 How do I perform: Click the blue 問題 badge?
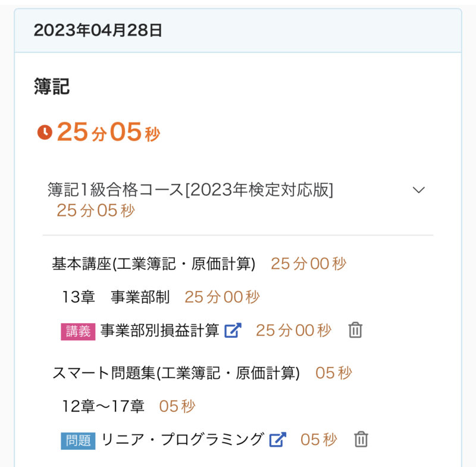78,441
